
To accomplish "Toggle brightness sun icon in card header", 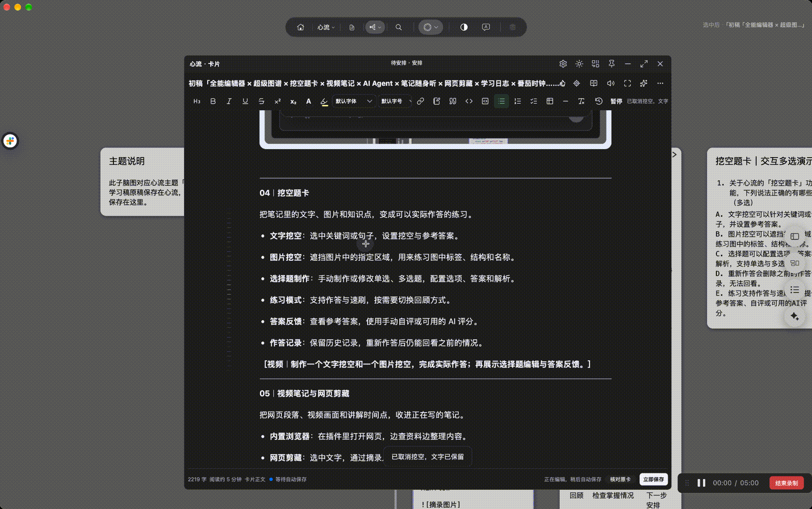I will point(579,64).
